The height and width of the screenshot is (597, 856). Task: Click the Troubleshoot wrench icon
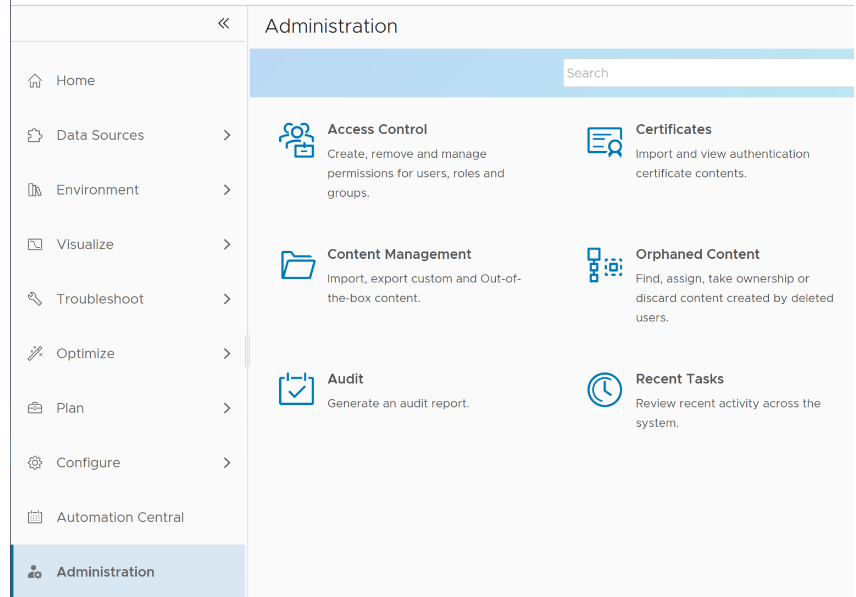35,299
